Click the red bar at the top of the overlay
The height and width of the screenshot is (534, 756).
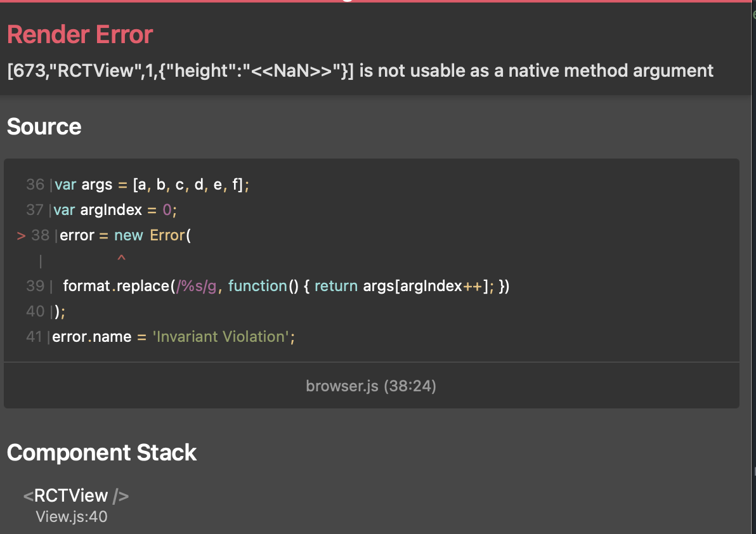(378, 2)
